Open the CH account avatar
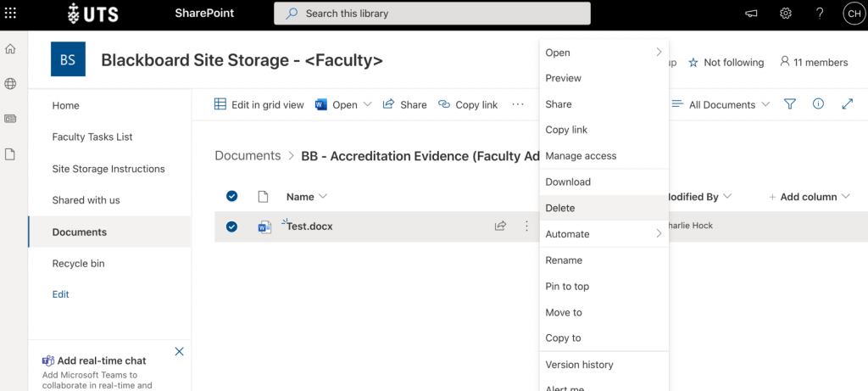Screen dimensions: 868x391 tap(853, 14)
